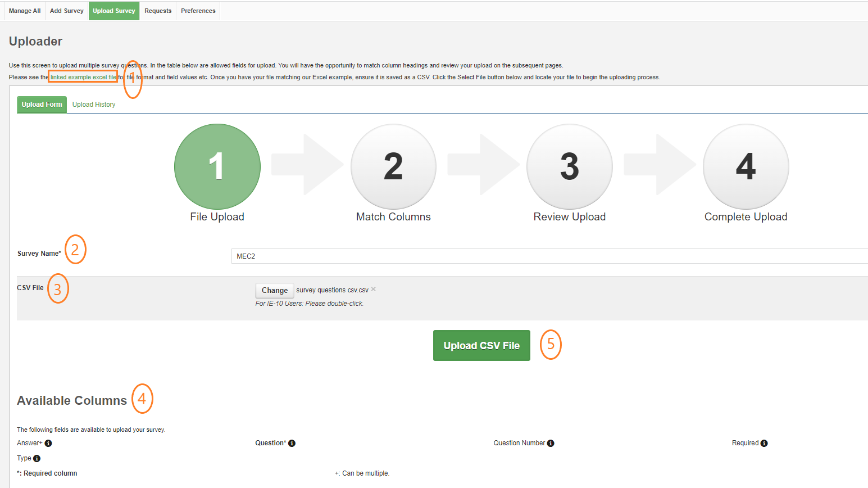The image size is (868, 488).
Task: Select the Upload Survey tab
Action: click(x=114, y=11)
